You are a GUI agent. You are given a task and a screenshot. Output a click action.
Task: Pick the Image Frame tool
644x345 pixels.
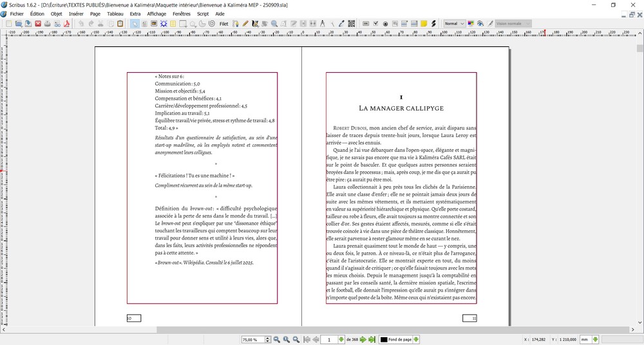[x=154, y=23]
